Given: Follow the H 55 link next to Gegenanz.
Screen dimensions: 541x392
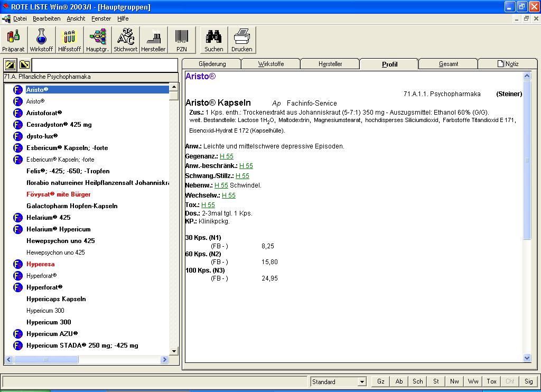Looking at the screenshot, I should coord(226,156).
